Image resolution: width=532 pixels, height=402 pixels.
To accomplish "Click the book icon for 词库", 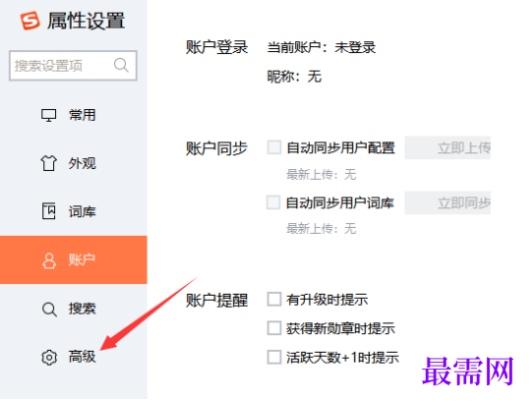I will pyautogui.click(x=49, y=211).
